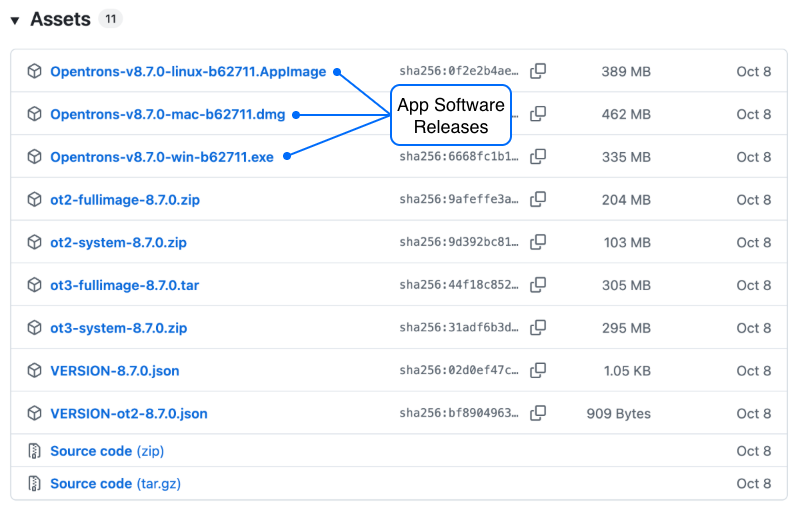Copy sha256 for linux AppImage
The height and width of the screenshot is (516, 800).
coord(538,71)
